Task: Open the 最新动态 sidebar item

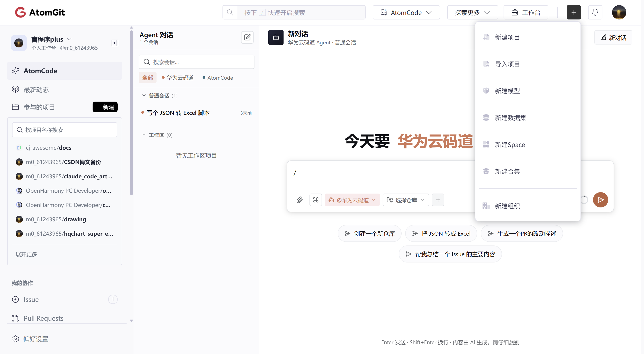Action: [64, 90]
